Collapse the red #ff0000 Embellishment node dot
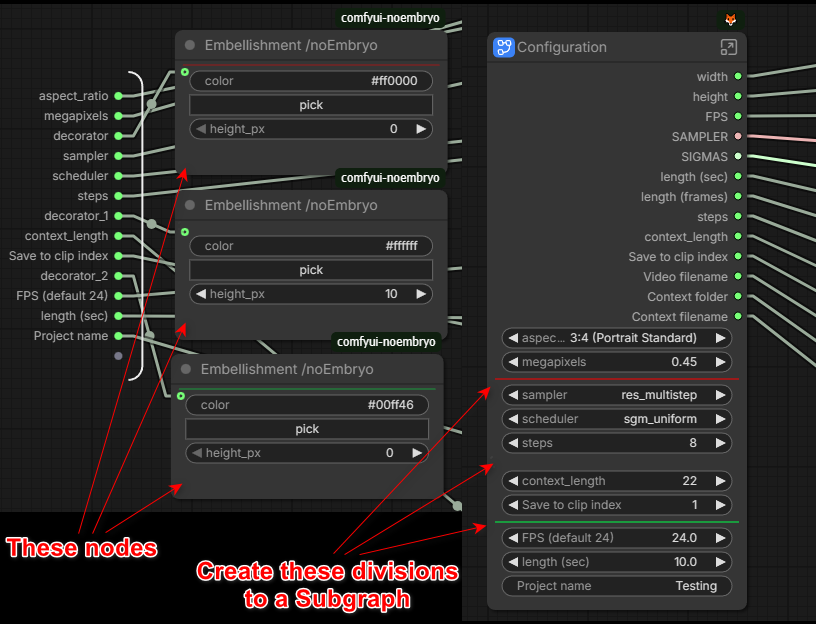 (x=190, y=45)
